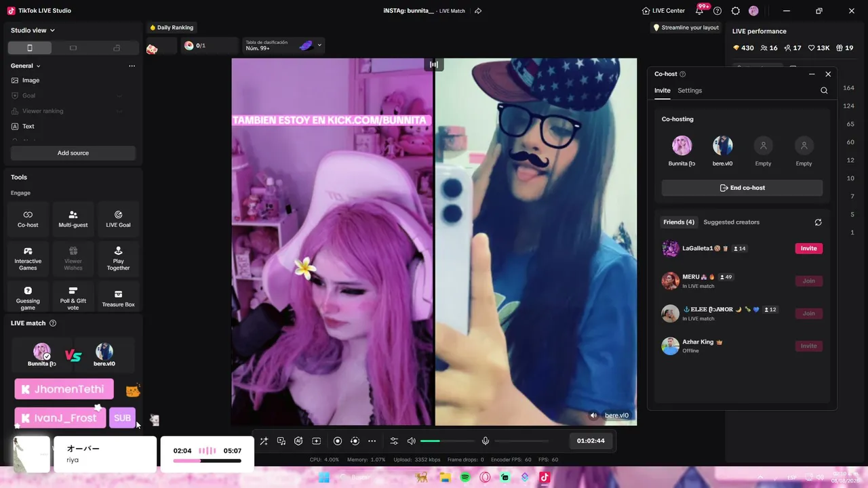Image resolution: width=868 pixels, height=488 pixels.
Task: Open effects magic wand in control bar
Action: (x=264, y=441)
